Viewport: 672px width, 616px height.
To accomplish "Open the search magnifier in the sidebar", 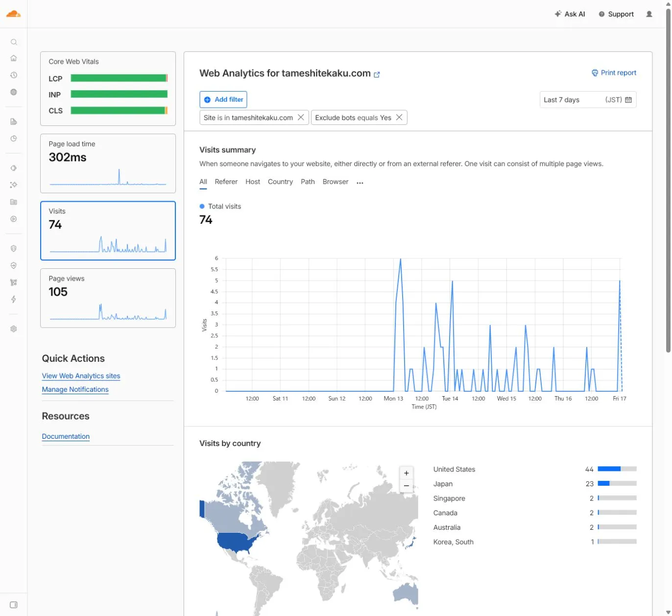I will coord(14,42).
